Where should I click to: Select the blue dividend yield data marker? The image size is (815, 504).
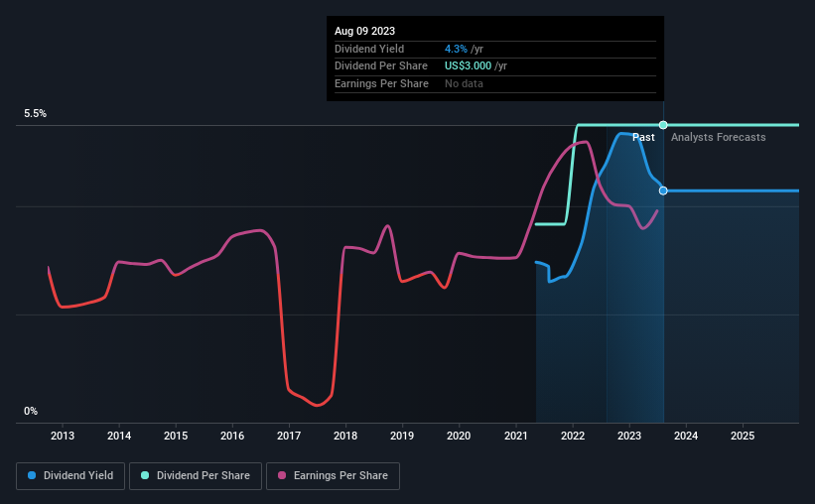[x=663, y=190]
